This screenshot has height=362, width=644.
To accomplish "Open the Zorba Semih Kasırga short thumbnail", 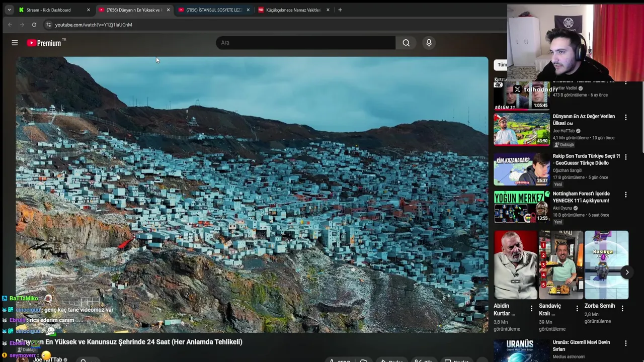I will click(606, 265).
